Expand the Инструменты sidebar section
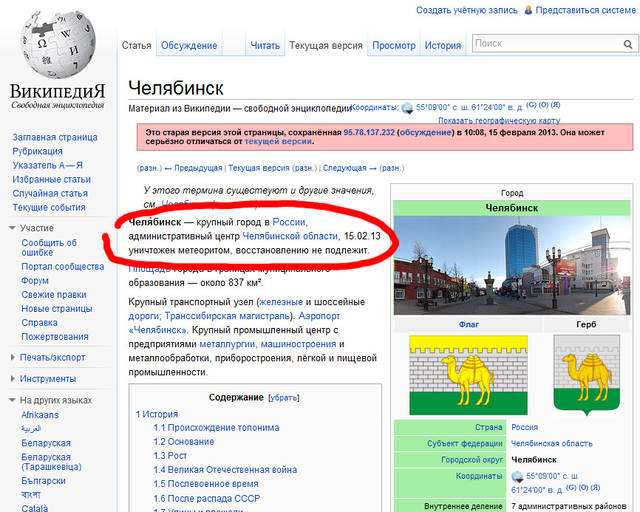 pos(13,379)
